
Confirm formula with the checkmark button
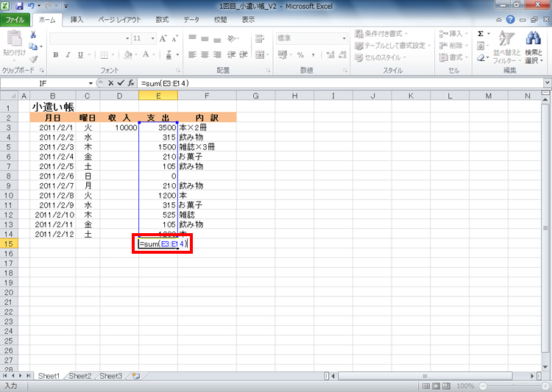(x=121, y=83)
